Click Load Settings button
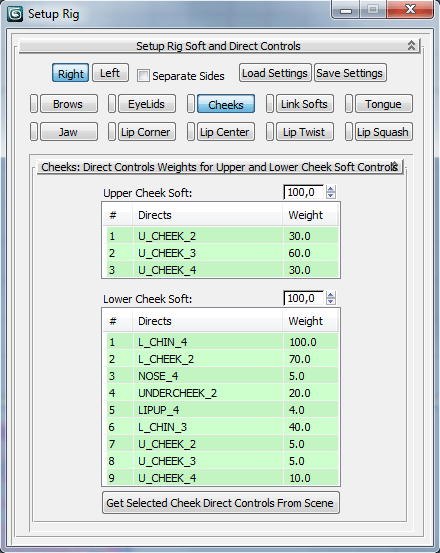 click(x=275, y=73)
